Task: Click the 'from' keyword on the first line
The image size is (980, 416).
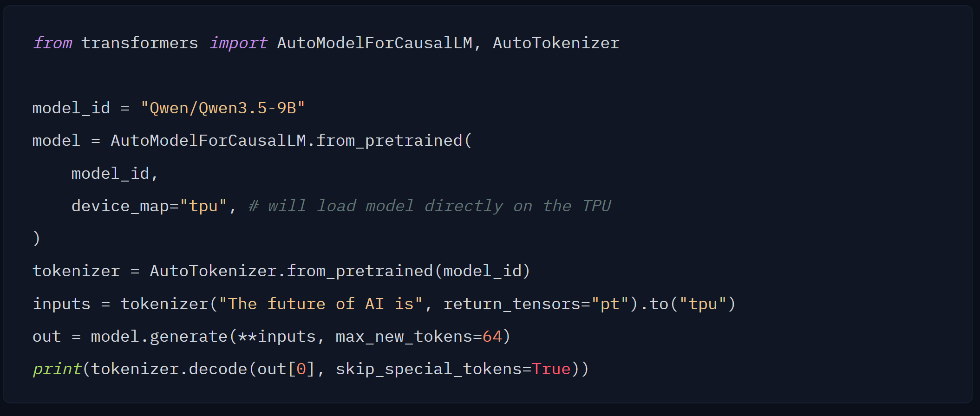Action: pos(52,43)
